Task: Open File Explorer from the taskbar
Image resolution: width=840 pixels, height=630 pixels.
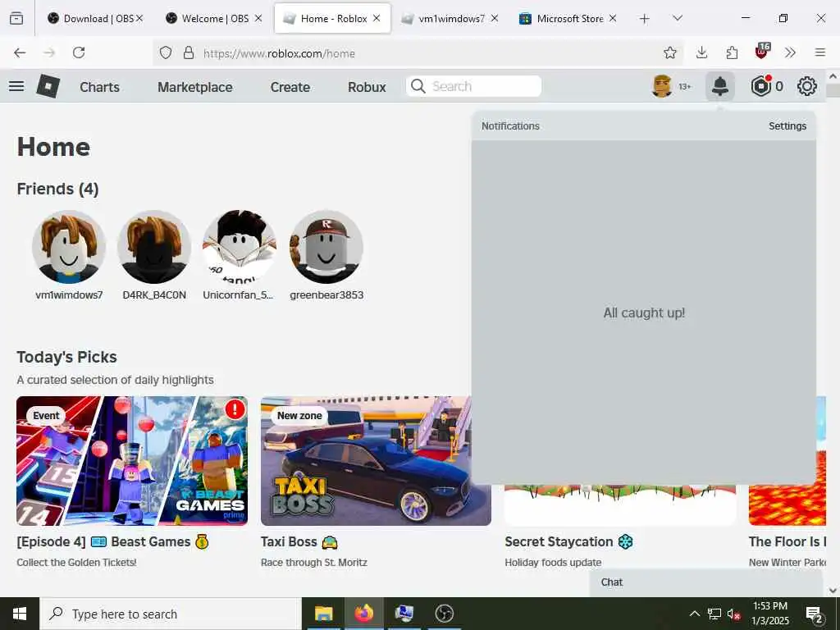Action: (323, 614)
